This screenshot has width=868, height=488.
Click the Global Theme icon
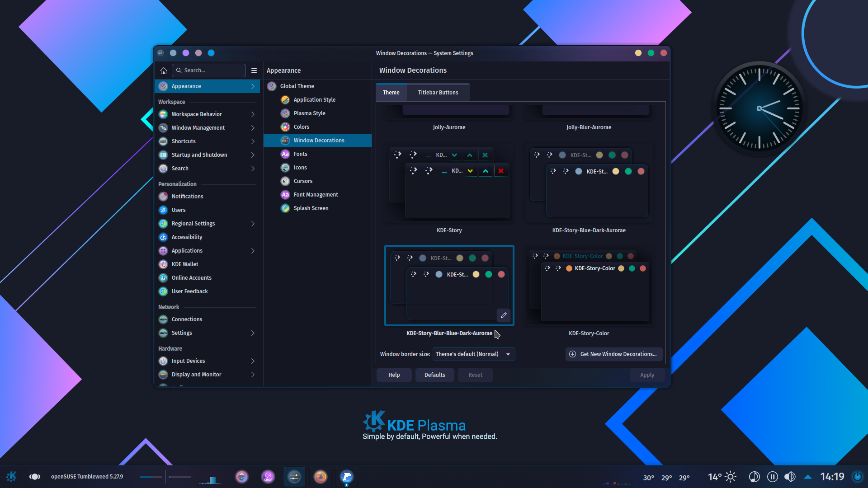click(272, 86)
